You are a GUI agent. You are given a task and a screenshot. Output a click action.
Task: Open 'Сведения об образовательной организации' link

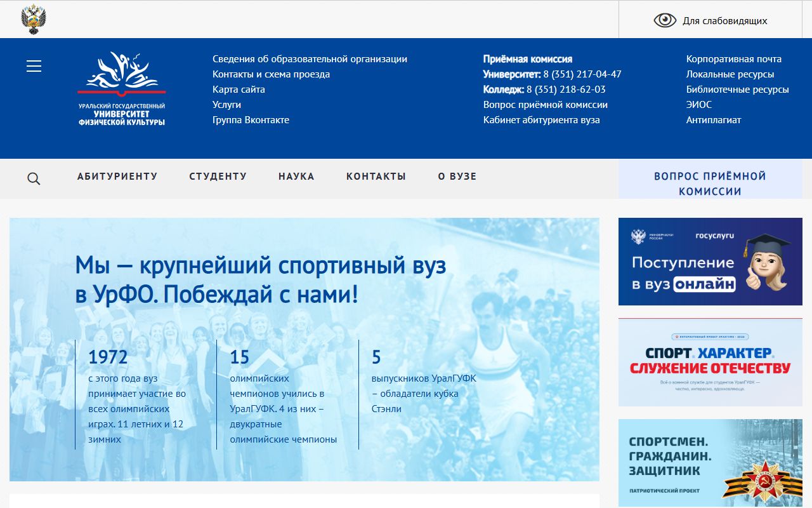pyautogui.click(x=310, y=59)
